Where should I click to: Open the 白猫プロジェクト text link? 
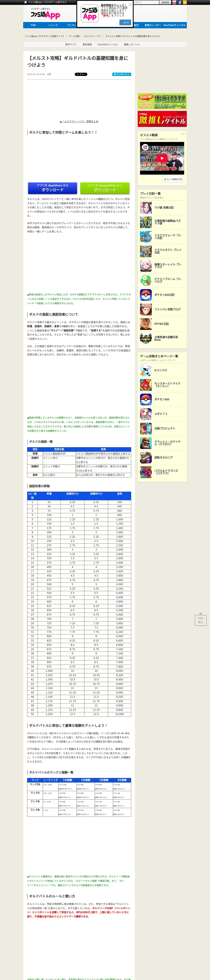point(165,428)
